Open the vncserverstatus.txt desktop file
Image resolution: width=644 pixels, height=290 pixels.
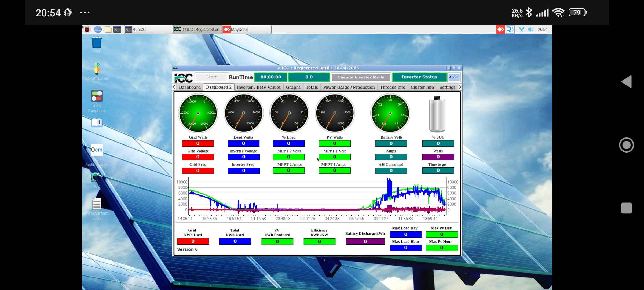pyautogui.click(x=97, y=205)
